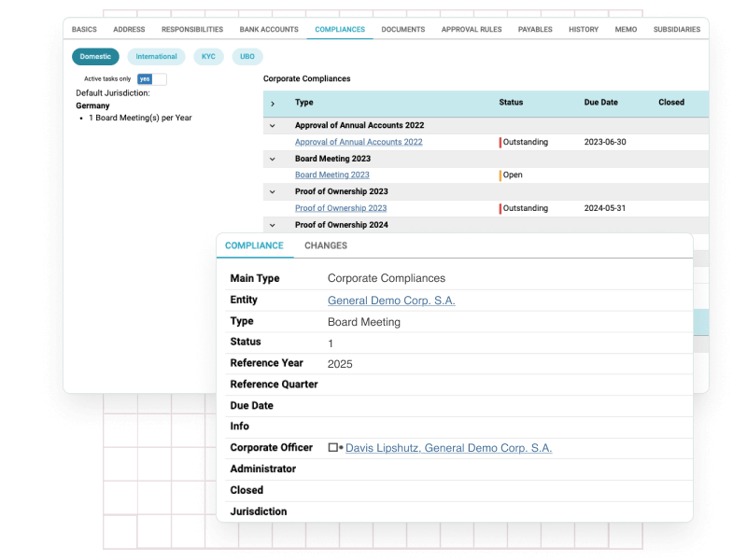Go to the Subsidiaries tab
747x560 pixels.
pos(676,30)
